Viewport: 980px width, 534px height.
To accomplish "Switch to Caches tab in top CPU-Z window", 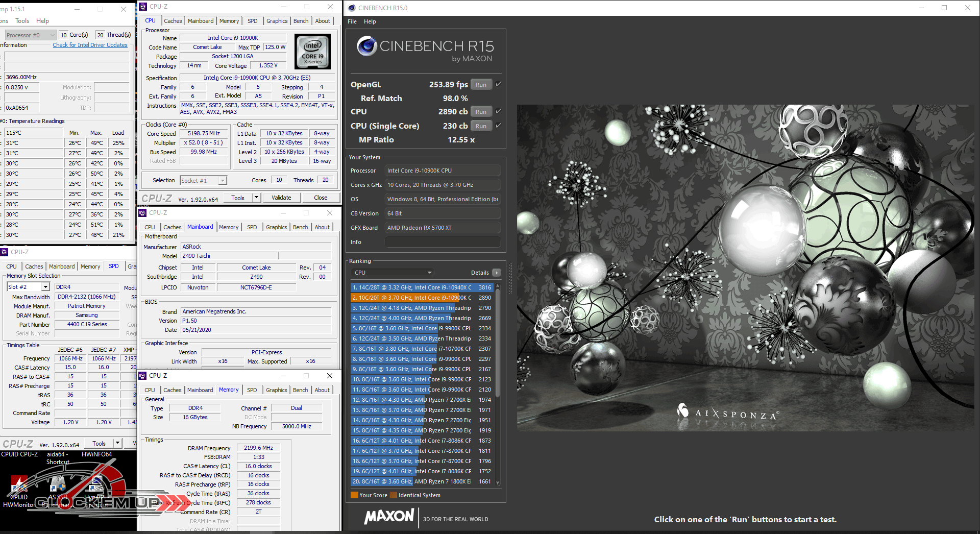I will [173, 21].
